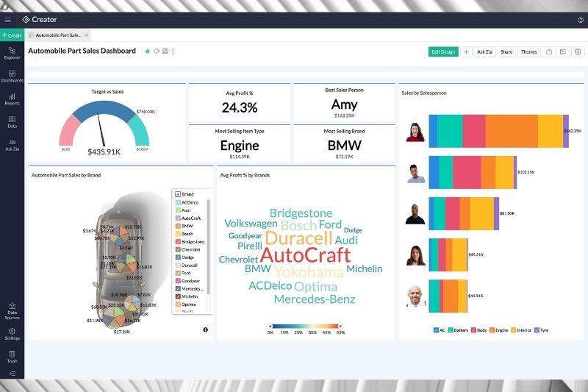Open the Themes button
Viewport: 588px width, 392px height.
point(528,51)
